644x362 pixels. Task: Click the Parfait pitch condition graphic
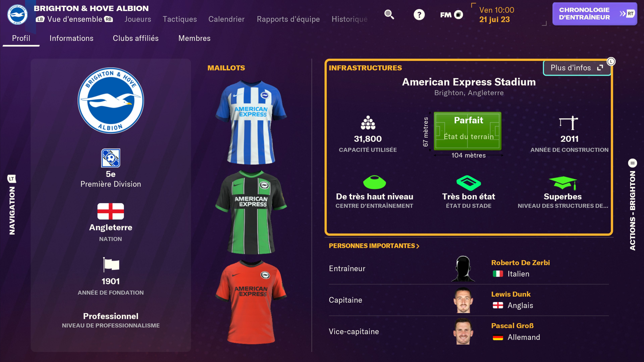pyautogui.click(x=468, y=131)
